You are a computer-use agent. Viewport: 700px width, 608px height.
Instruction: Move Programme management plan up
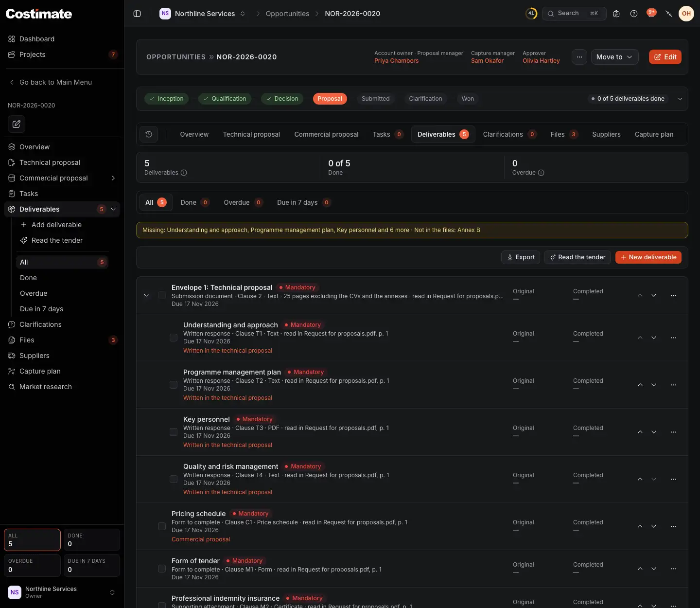click(640, 385)
